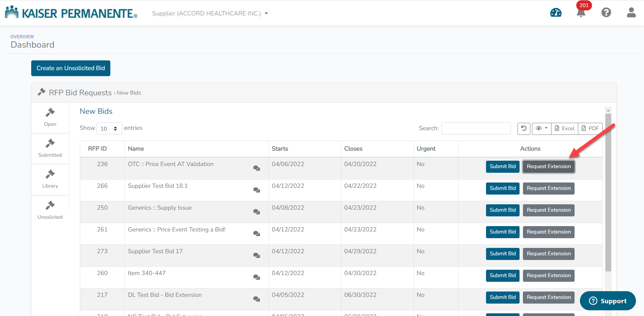Image resolution: width=644 pixels, height=316 pixels.
Task: Select the Unsolicited sidebar item
Action: click(x=50, y=210)
